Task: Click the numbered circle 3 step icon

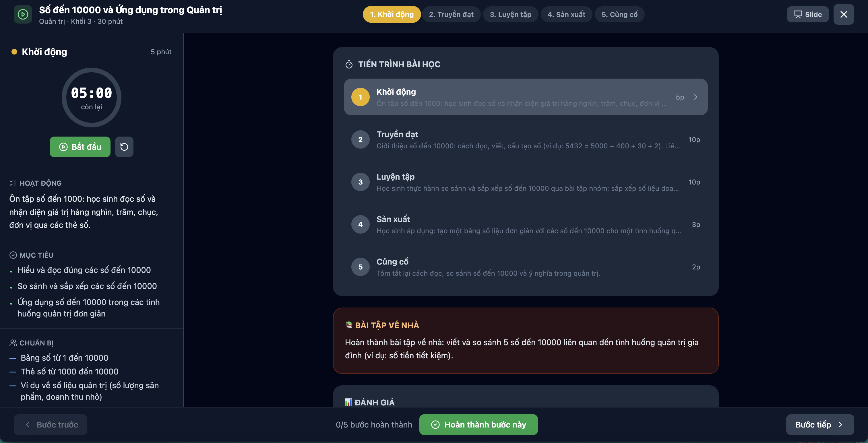Action: click(x=360, y=182)
